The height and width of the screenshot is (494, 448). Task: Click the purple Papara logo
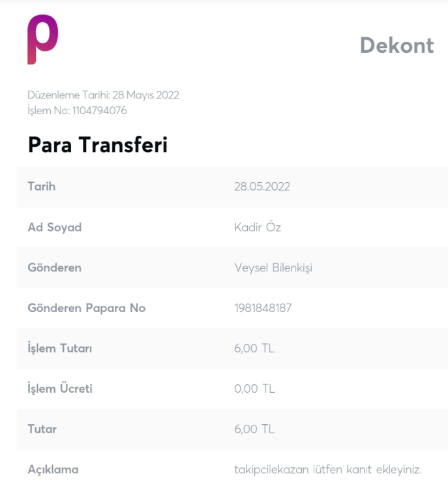coord(43,39)
